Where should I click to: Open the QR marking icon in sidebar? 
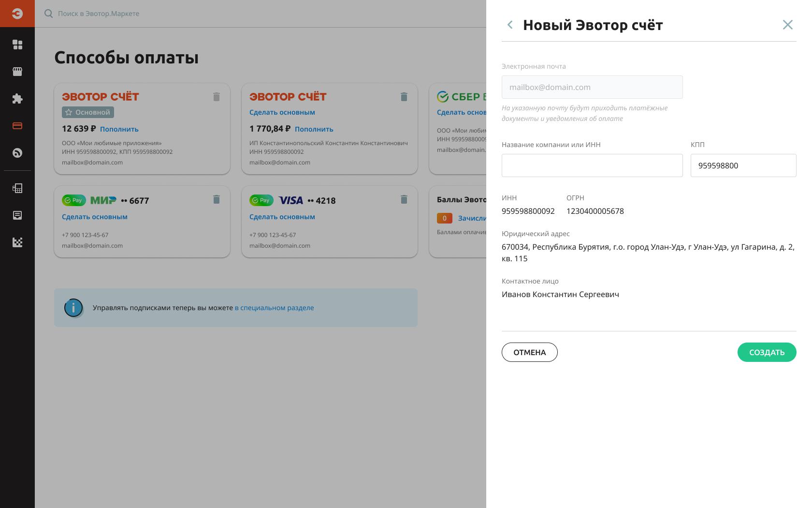click(17, 242)
